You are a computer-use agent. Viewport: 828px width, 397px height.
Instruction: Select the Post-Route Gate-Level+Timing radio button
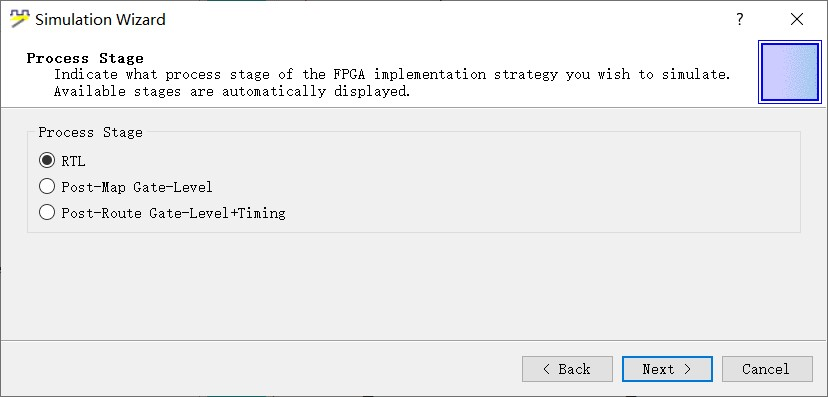coord(47,213)
